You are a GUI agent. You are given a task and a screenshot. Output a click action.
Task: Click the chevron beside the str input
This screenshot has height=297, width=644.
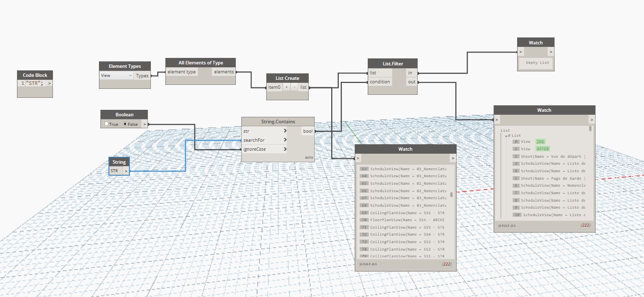[285, 131]
